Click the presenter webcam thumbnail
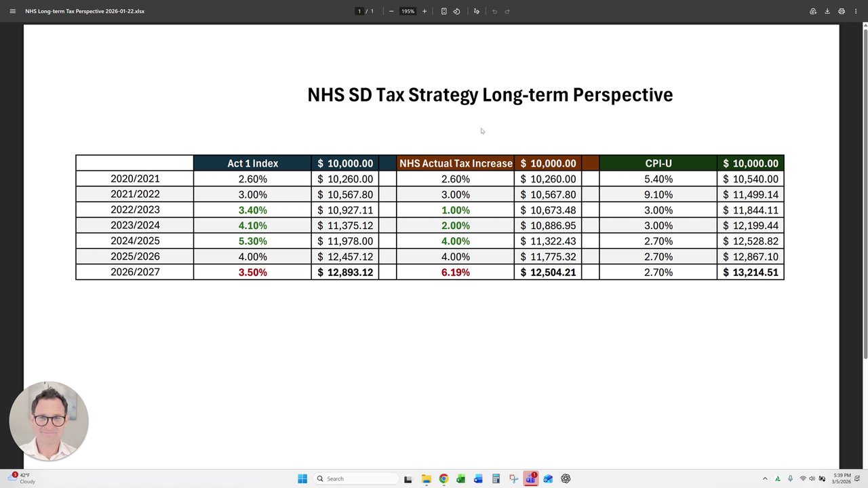The width and height of the screenshot is (868, 488). pos(49,421)
